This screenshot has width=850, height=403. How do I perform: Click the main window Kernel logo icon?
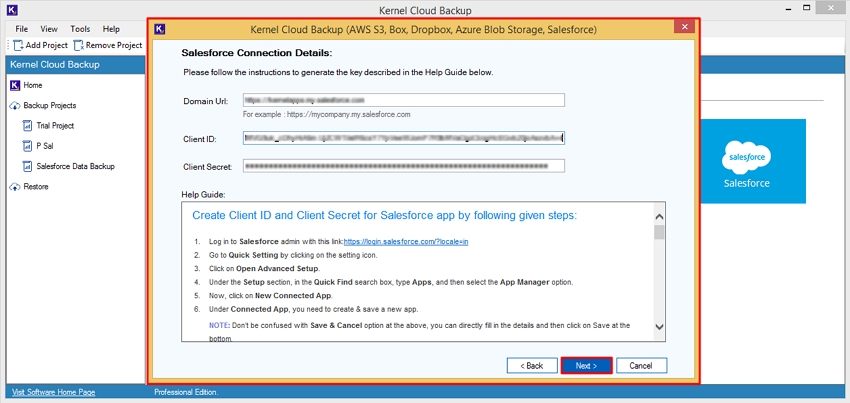point(10,10)
